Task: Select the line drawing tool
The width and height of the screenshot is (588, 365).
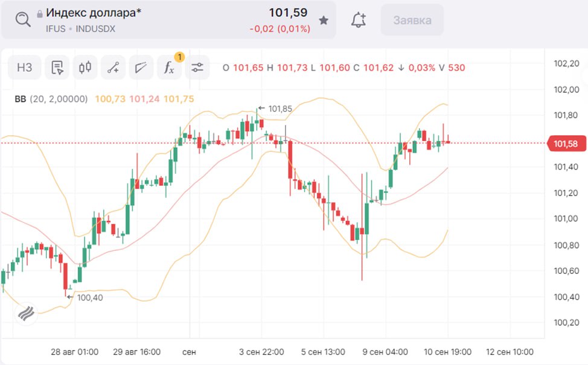Action: [113, 68]
